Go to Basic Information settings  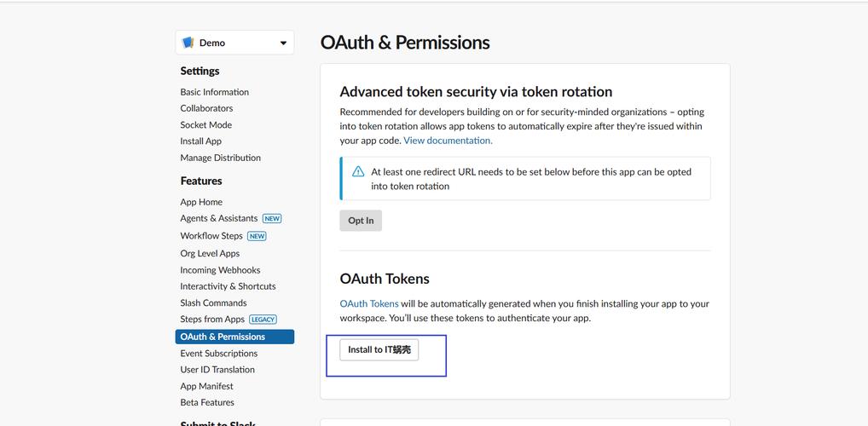pos(214,92)
